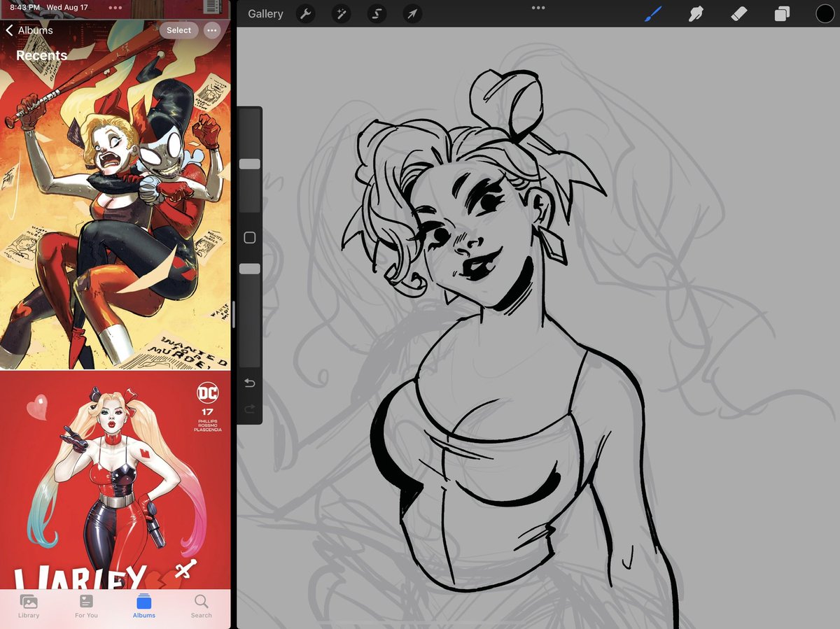Open Procreate Gallery

pos(265,14)
